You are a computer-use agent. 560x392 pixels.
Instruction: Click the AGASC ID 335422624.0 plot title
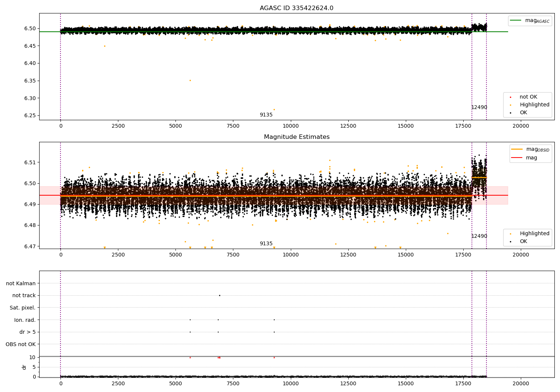click(296, 8)
